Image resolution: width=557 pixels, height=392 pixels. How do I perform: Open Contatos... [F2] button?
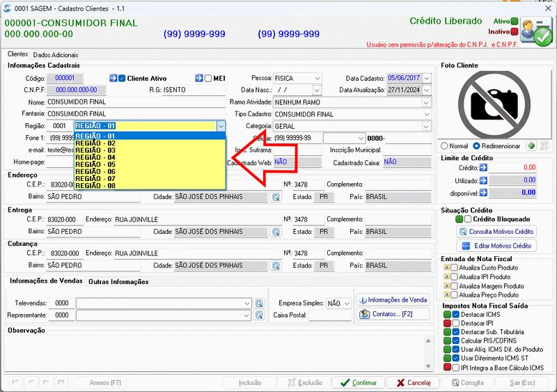[393, 314]
